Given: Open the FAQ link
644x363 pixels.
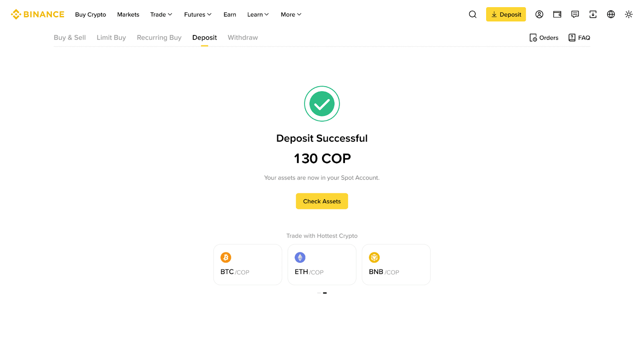Looking at the screenshot, I should [x=579, y=37].
